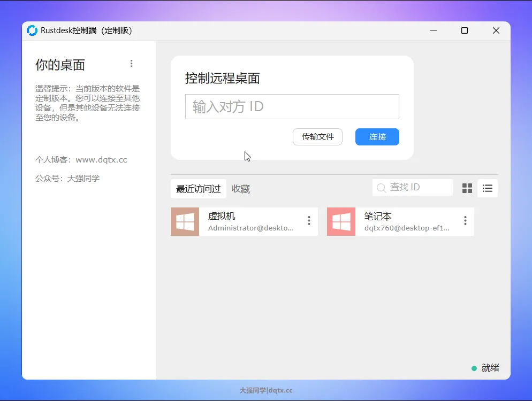Open the 收藏 tab
This screenshot has width=532, height=401.
point(241,189)
